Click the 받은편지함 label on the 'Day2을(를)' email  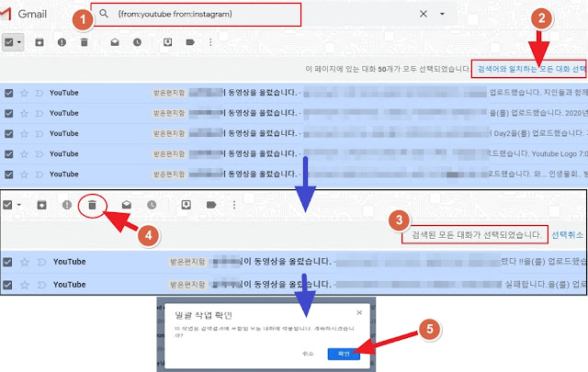[169, 134]
